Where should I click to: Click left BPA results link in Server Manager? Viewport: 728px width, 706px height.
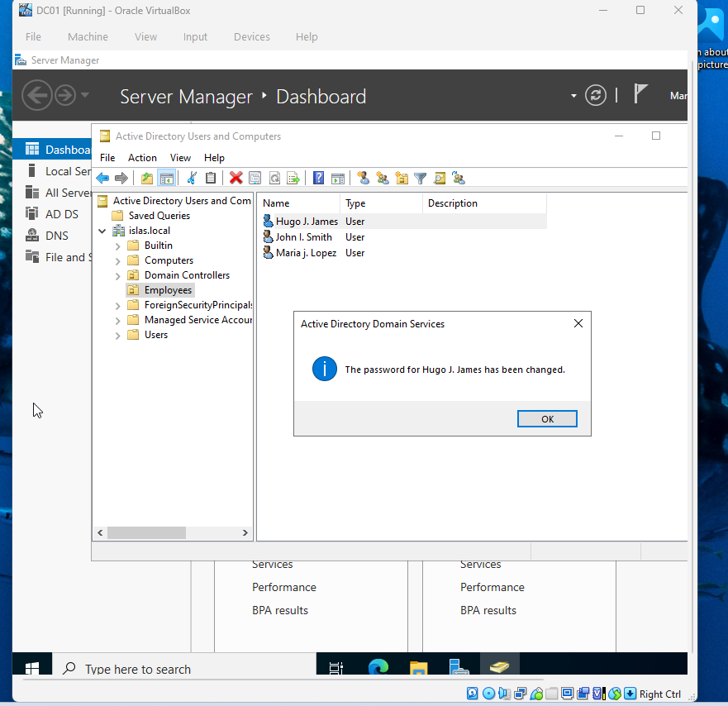[x=280, y=610]
